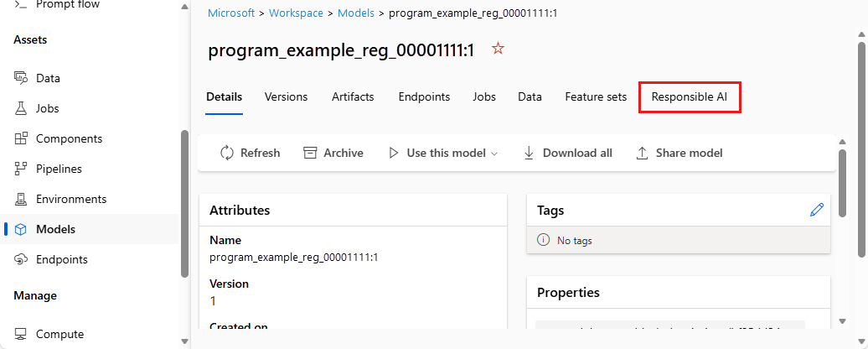
Task: Click the inner details scroll down arrow
Action: click(842, 320)
